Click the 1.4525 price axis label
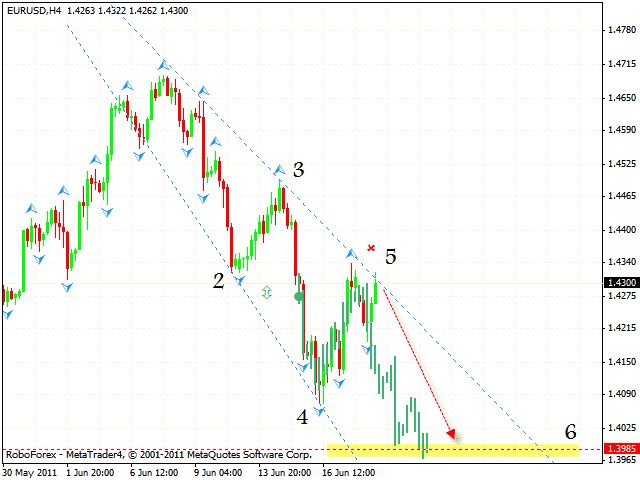The height and width of the screenshot is (480, 640). [622, 164]
